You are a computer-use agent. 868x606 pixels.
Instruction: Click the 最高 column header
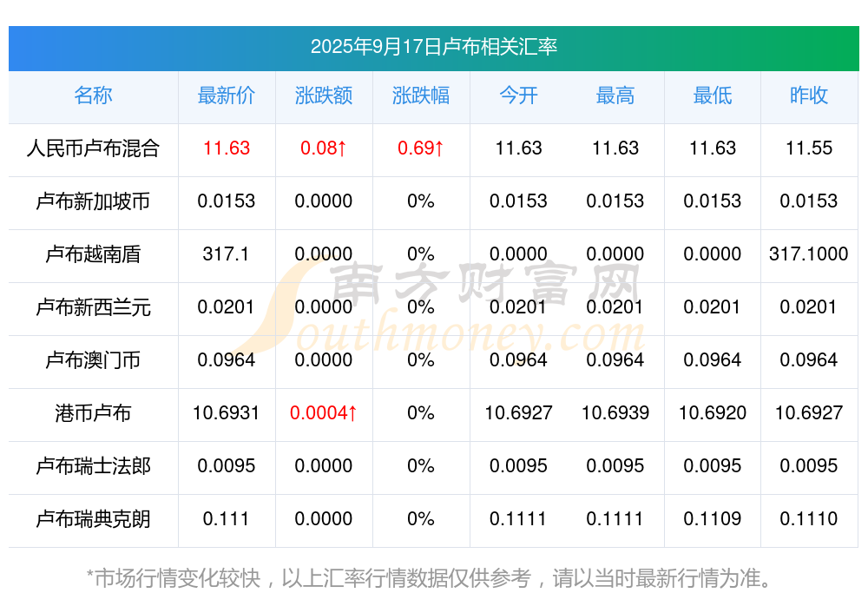pyautogui.click(x=615, y=96)
